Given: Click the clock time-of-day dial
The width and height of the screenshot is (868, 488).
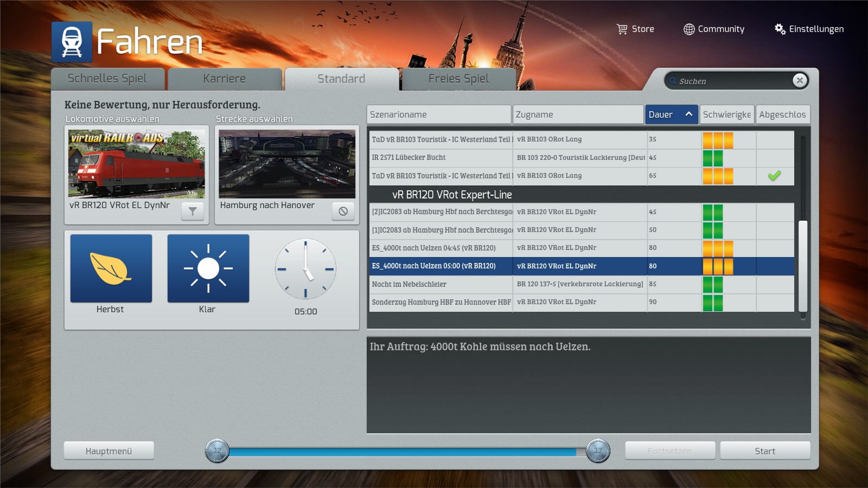Looking at the screenshot, I should coord(305,269).
